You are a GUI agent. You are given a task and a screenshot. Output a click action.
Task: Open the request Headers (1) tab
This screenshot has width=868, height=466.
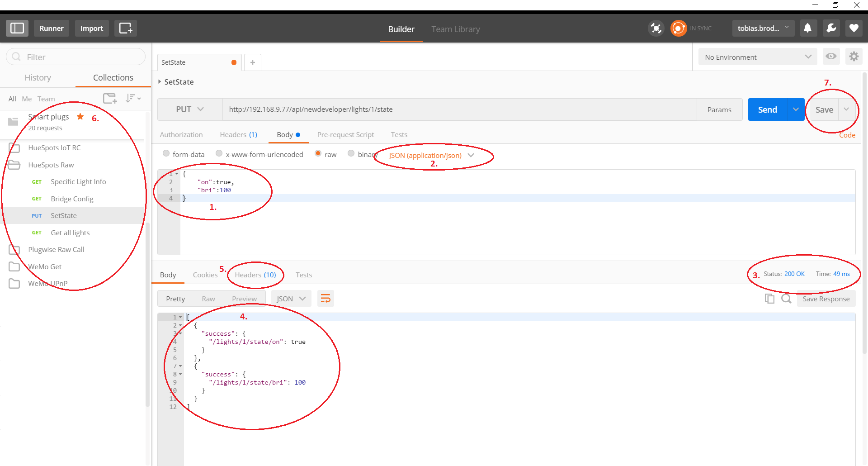tap(239, 135)
